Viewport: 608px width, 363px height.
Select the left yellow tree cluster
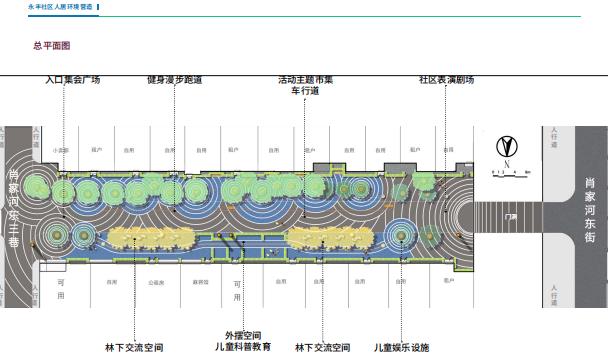151,238
